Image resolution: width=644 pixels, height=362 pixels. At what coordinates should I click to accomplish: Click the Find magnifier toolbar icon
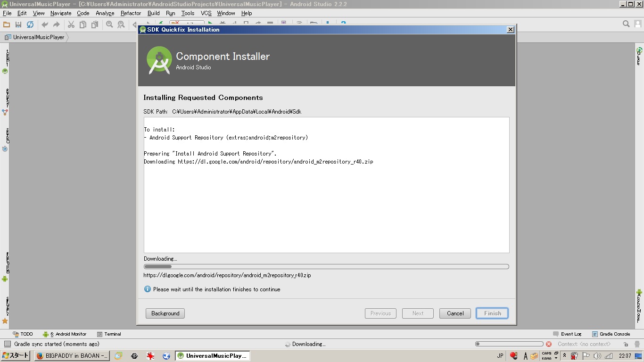109,25
